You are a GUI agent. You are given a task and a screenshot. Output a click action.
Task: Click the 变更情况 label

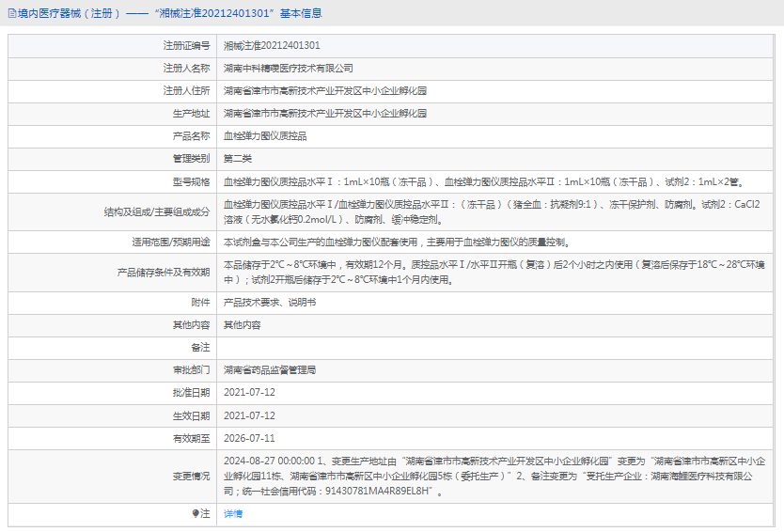192,477
